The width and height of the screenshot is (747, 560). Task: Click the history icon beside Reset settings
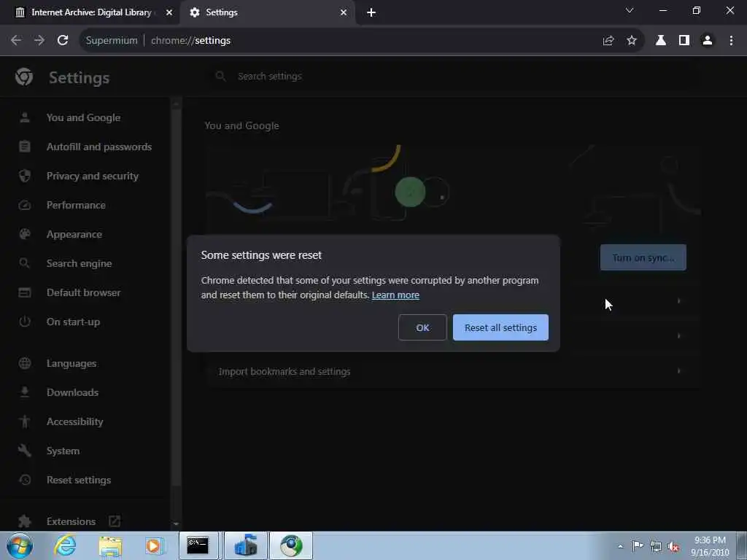[x=25, y=480]
